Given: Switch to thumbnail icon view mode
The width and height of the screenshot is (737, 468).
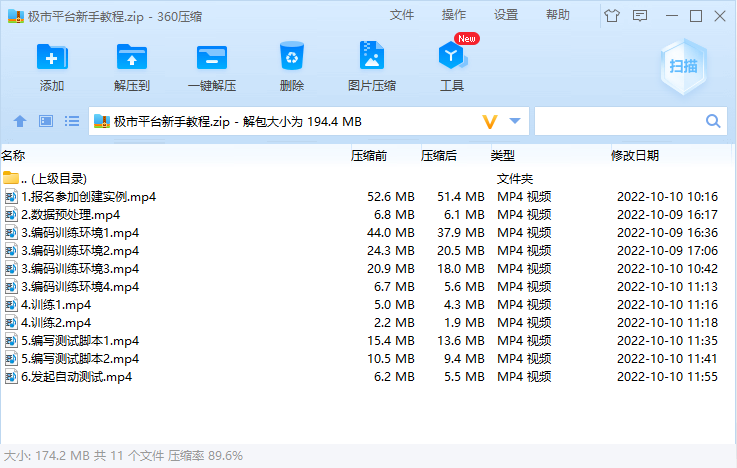Looking at the screenshot, I should pos(45,121).
